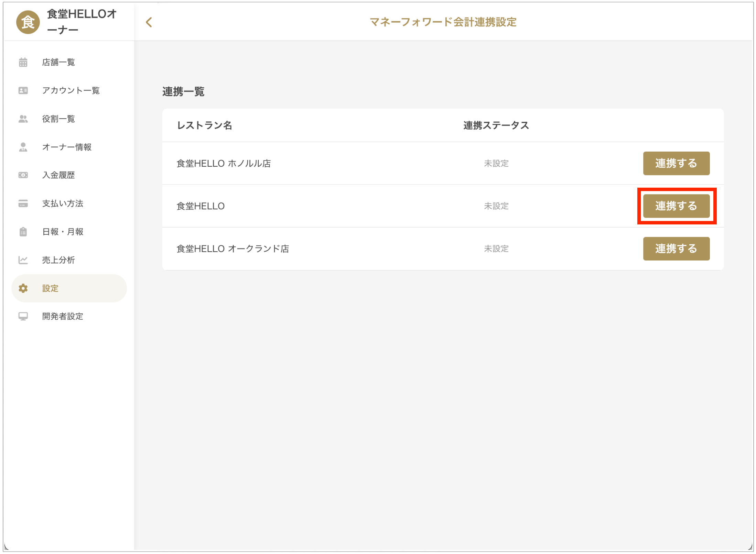Click the monitor icon for 開発者設定
Screen dimensions: 756x554
tap(23, 316)
